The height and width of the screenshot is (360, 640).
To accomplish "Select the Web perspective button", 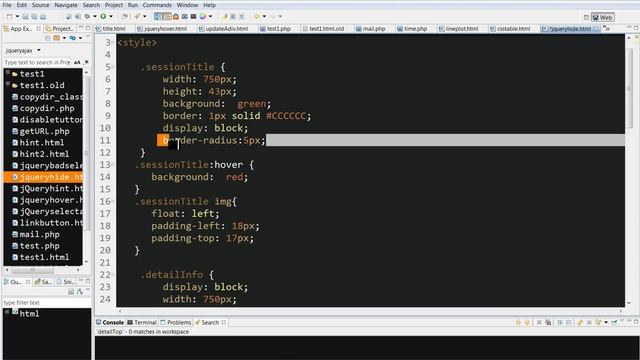I will click(602, 17).
